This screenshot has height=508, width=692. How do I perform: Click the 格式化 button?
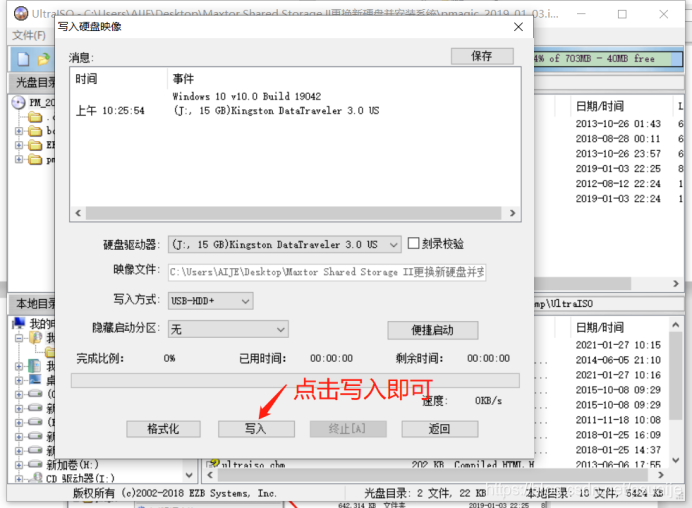tap(163, 429)
